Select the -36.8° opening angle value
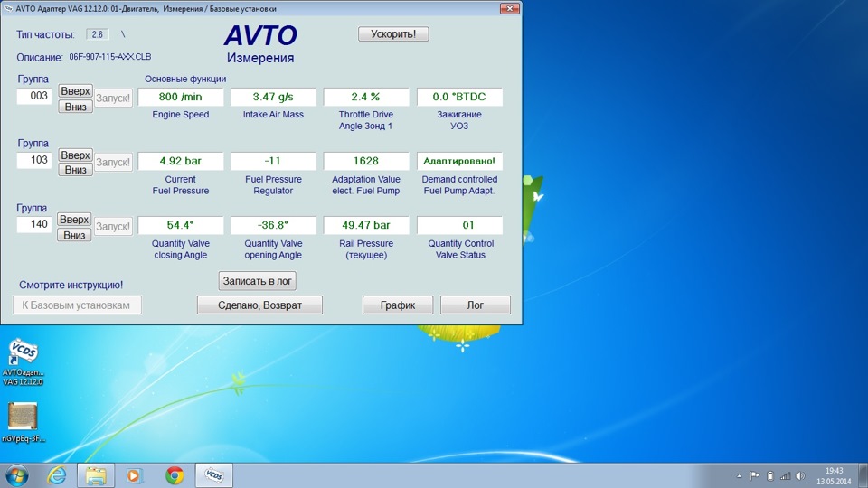868x488 pixels. point(273,225)
